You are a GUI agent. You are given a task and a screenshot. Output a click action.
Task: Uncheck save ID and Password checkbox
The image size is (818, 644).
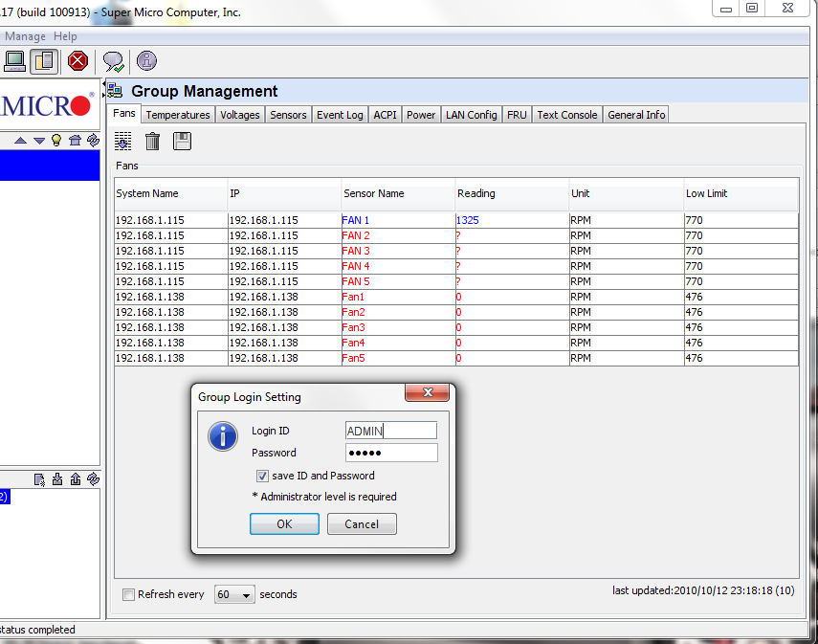click(x=262, y=476)
